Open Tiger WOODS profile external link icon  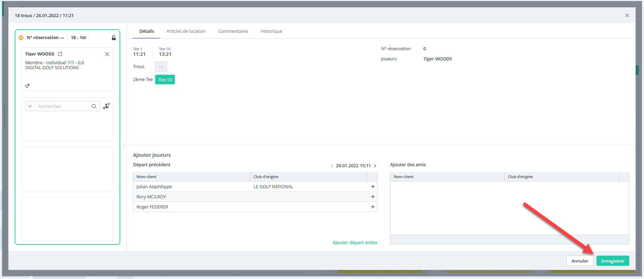click(x=60, y=54)
